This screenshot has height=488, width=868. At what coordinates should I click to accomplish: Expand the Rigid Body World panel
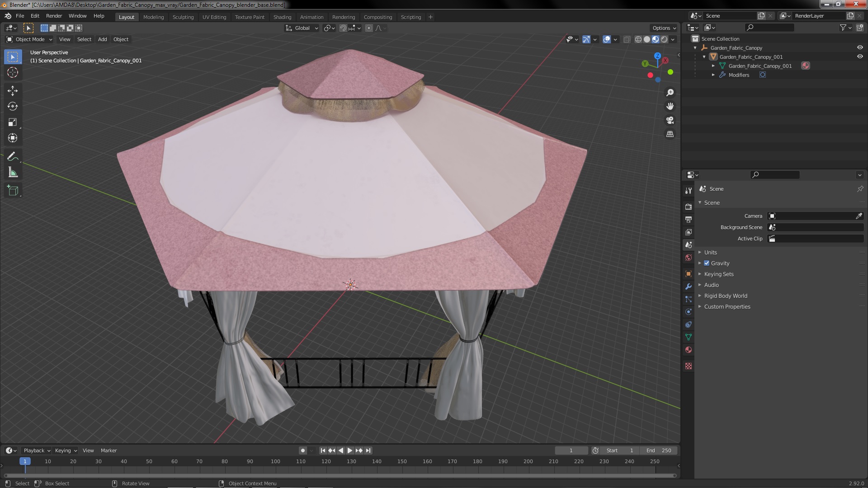(725, 296)
